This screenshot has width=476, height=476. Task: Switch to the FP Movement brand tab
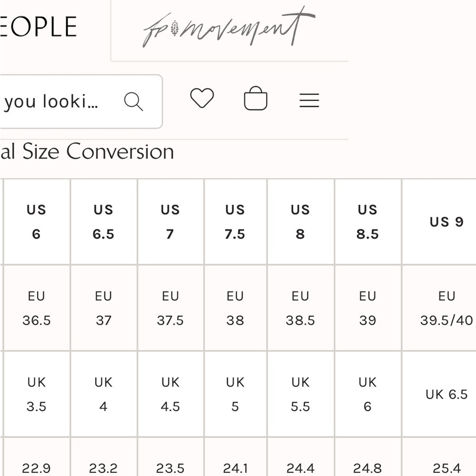tap(229, 30)
